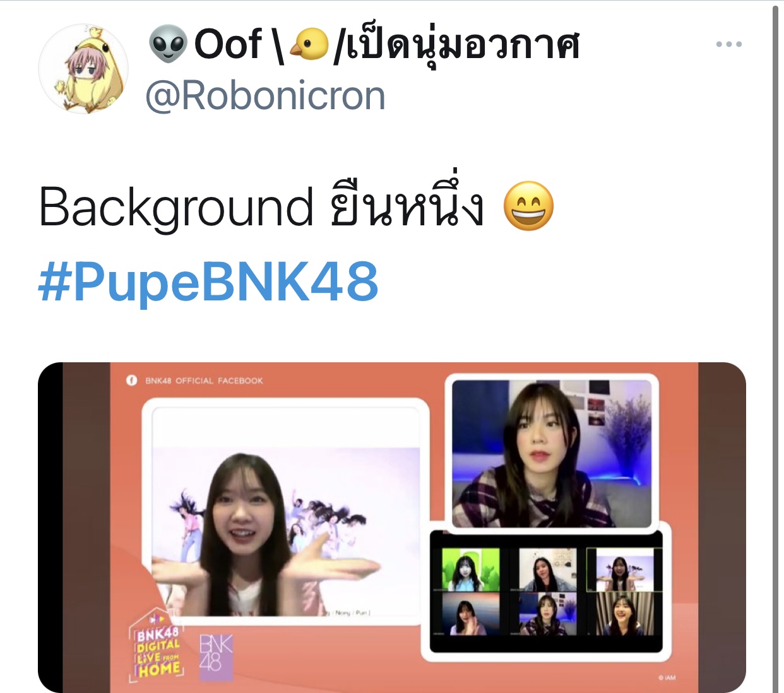This screenshot has width=784, height=693.
Task: Click the bottom-left participant thumbnail in the grid
Action: point(470,614)
